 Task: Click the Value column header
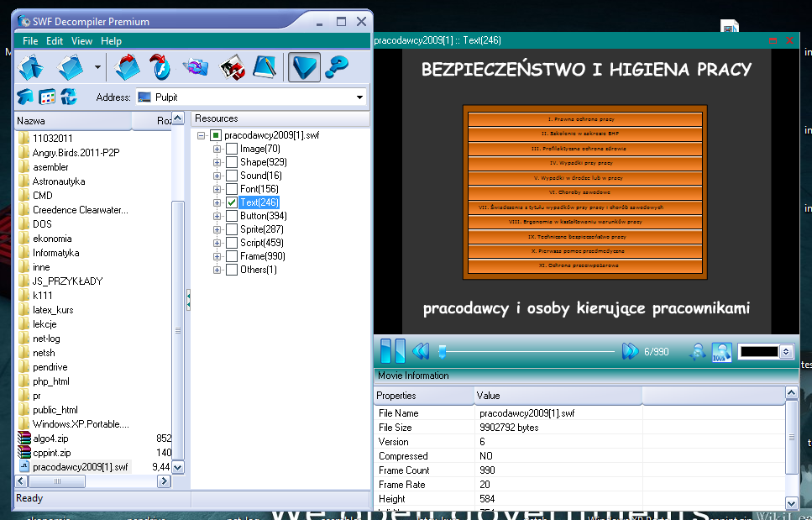tap(558, 396)
